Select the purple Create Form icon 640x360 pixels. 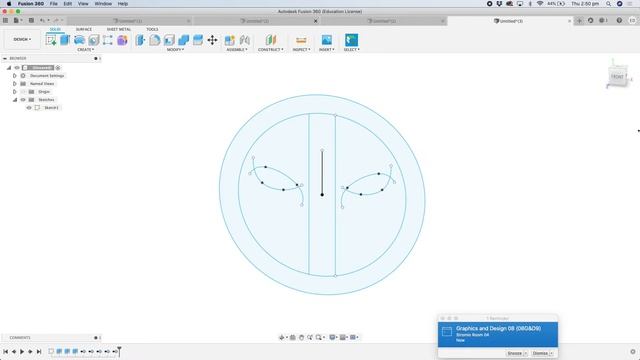122,40
